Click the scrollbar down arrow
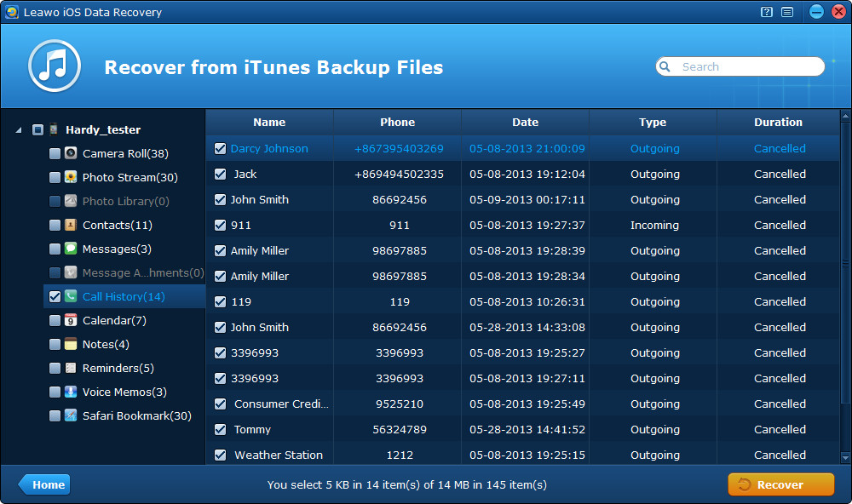 click(x=845, y=458)
